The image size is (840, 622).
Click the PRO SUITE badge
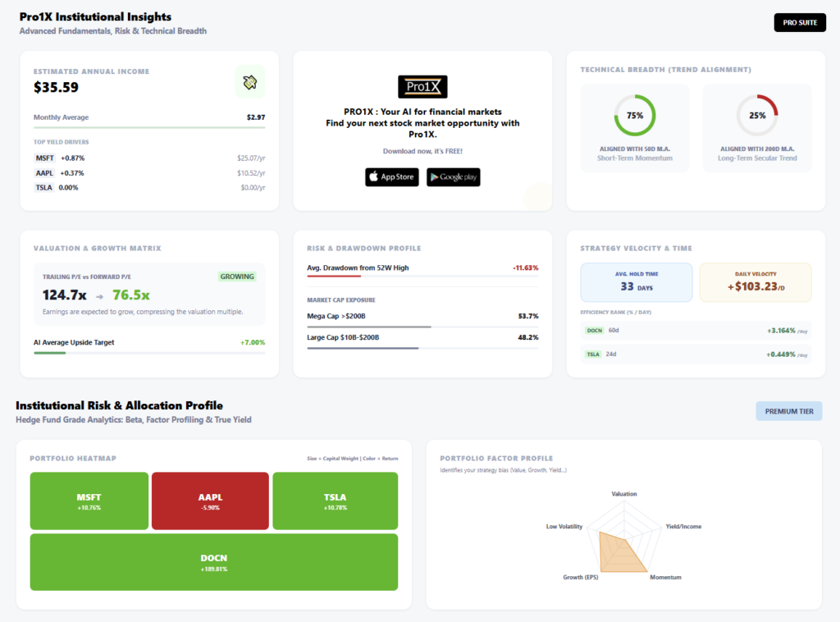click(800, 22)
